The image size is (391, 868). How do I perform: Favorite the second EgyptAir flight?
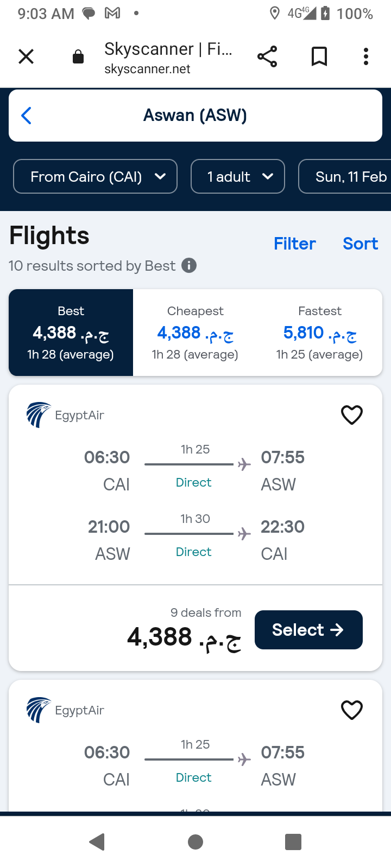point(351,710)
